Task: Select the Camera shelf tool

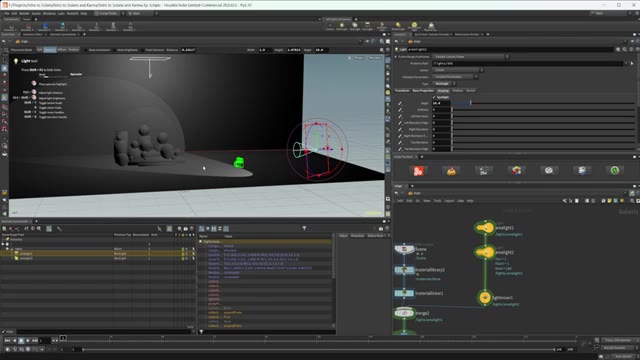Action: tap(330, 26)
